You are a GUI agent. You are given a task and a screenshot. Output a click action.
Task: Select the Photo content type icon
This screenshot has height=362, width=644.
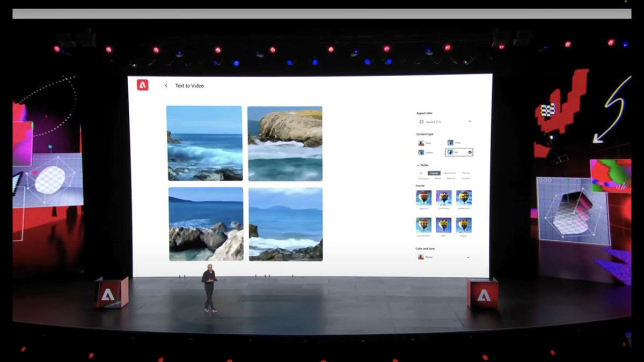click(x=450, y=143)
